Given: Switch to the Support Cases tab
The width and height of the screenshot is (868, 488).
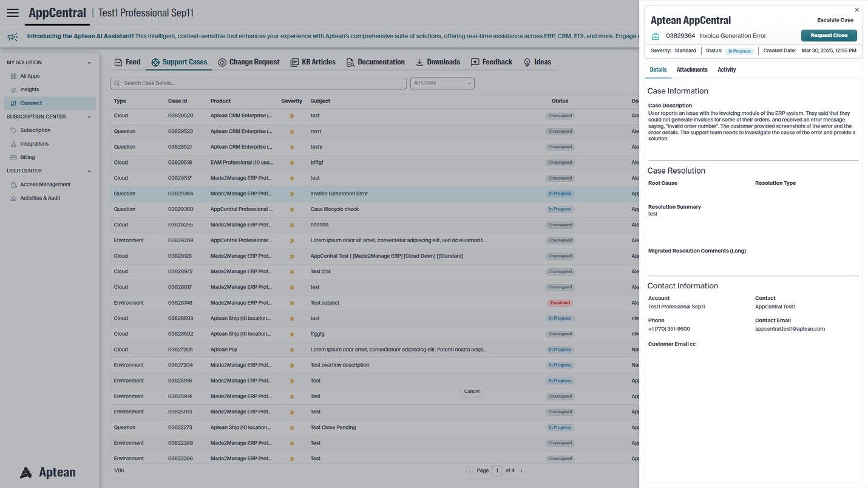Looking at the screenshot, I should point(179,62).
